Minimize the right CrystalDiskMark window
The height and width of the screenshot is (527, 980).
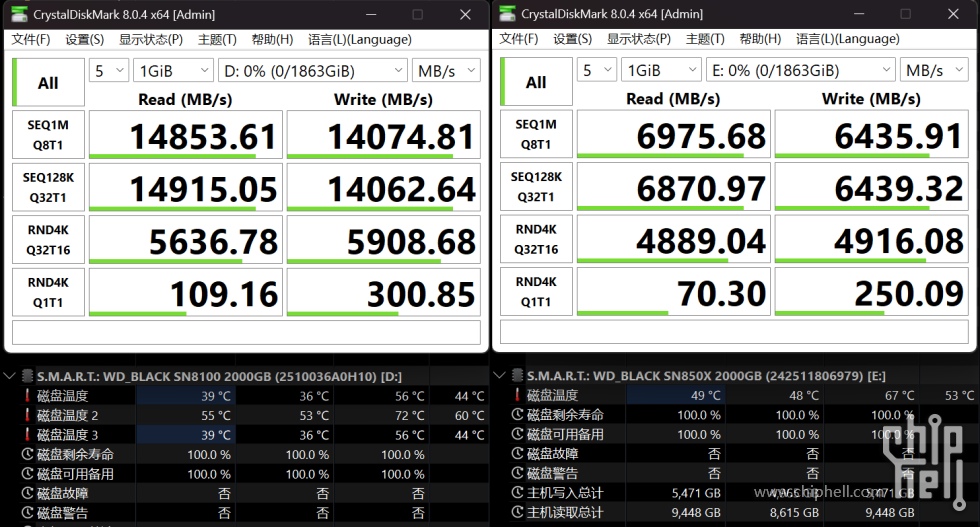(859, 13)
